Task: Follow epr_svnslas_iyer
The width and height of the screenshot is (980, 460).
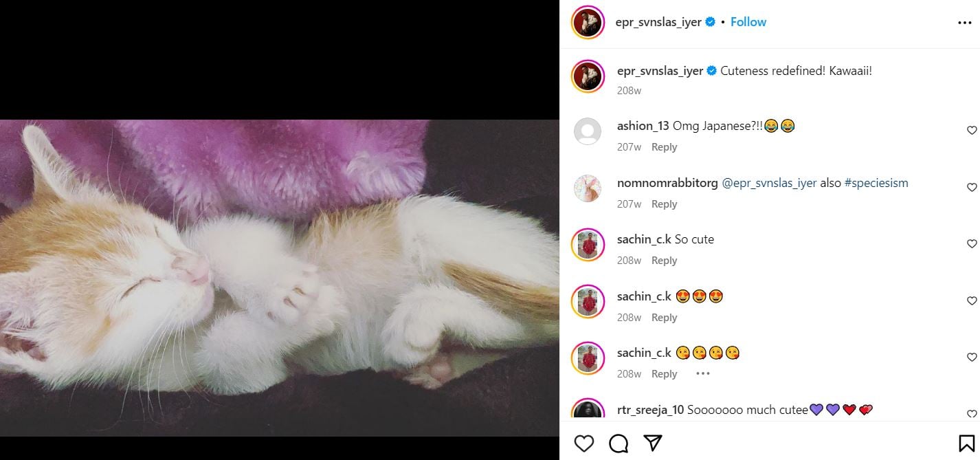Action: (748, 22)
